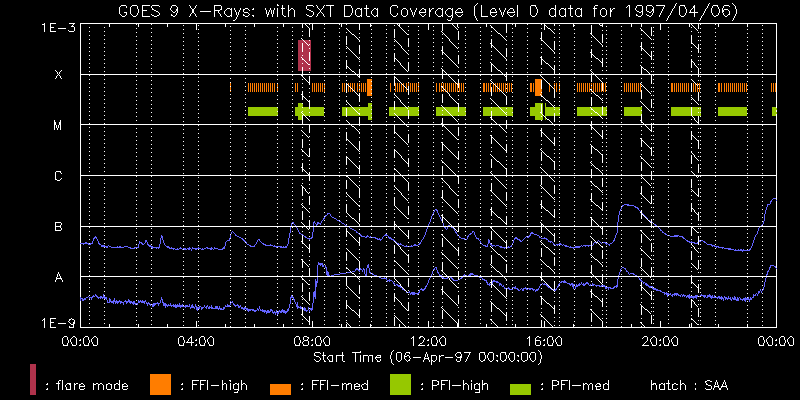Click the 16:00 time axis label
Viewport: 800px width, 400px height.
pos(543,341)
